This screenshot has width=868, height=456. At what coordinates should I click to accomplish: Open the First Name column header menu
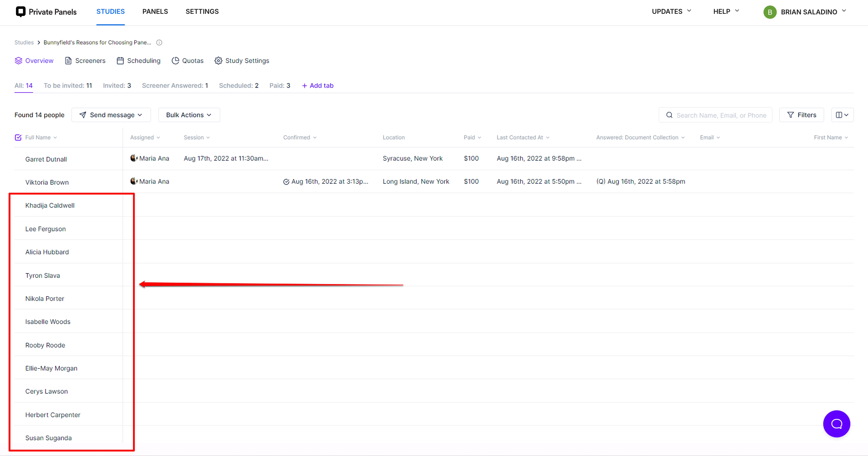(x=831, y=138)
